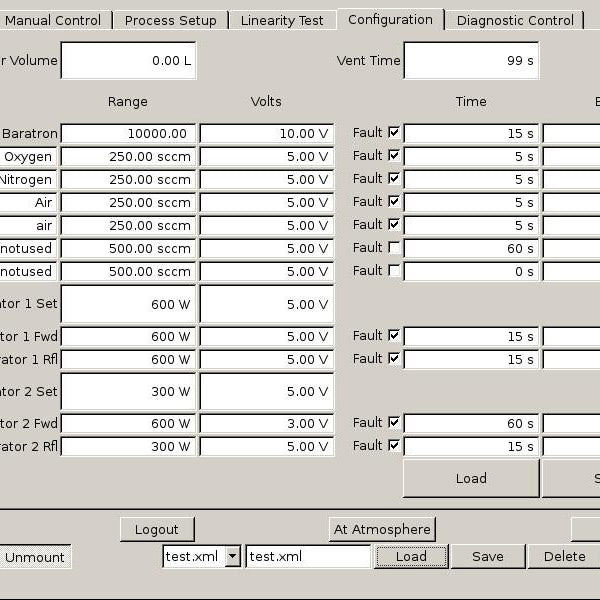Enable Fault checkbox with 60 s notused row
Image resolution: width=600 pixels, height=600 pixels.
point(394,247)
